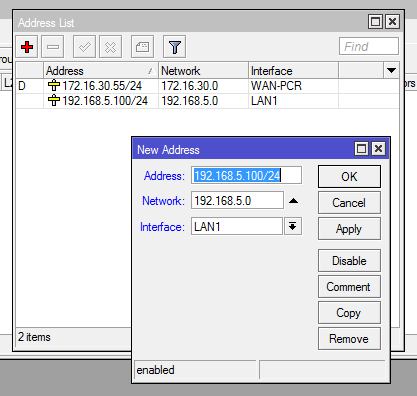Screen dimensions: 417x396
Task: Open the Interface dropdown arrow button
Action: pos(293,226)
